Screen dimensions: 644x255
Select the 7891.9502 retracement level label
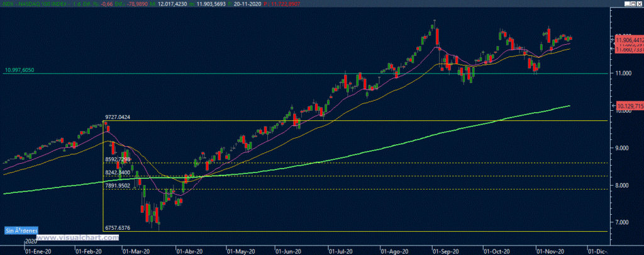click(118, 186)
